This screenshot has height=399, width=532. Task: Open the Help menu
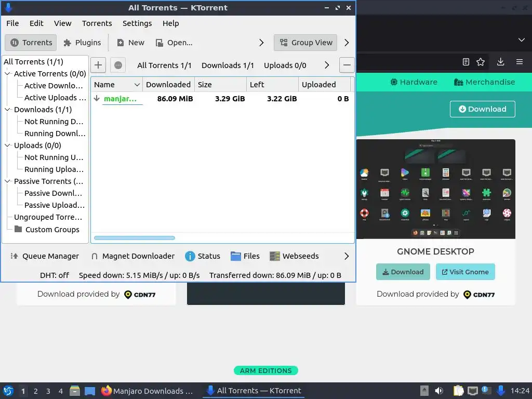(170, 23)
